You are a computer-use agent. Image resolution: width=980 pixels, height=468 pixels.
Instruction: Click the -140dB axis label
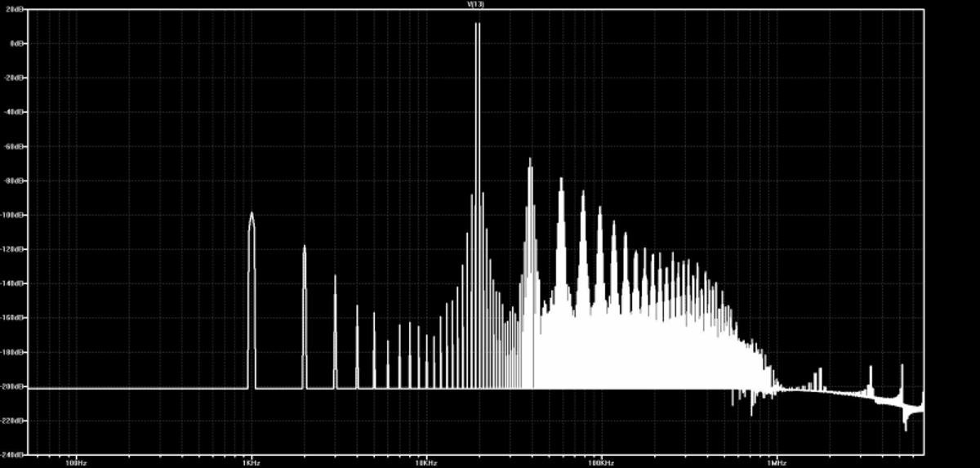[12, 283]
